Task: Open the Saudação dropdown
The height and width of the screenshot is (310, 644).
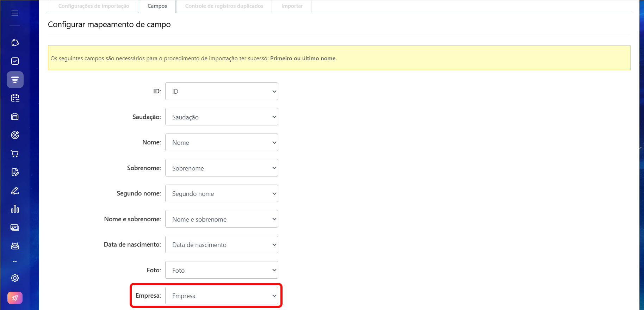Action: [x=222, y=117]
